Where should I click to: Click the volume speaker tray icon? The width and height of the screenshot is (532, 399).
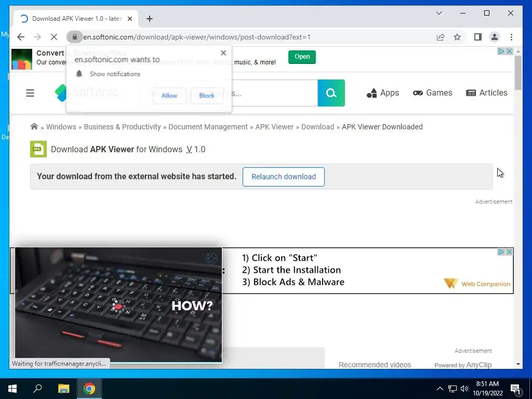tap(464, 389)
